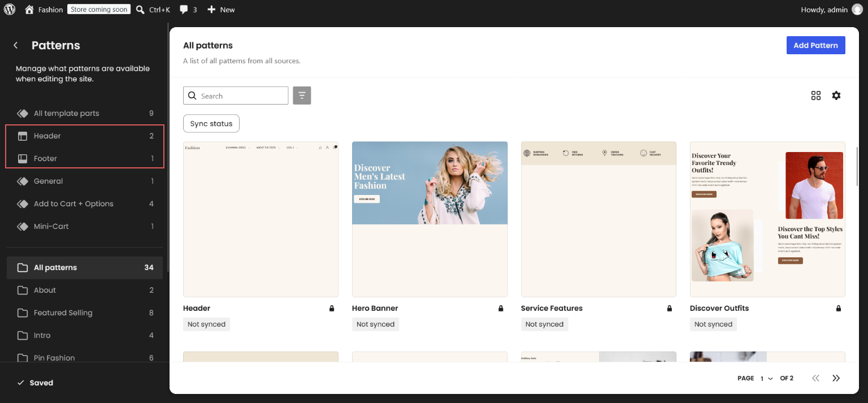Select Mini-Cart category
Screen dimensions: 868x403
85,226
